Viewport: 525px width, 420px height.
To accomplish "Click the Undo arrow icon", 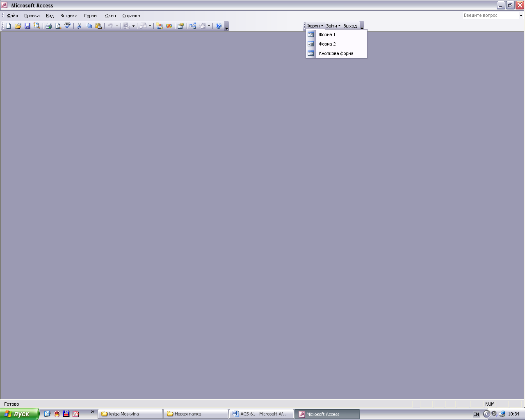I will 110,26.
